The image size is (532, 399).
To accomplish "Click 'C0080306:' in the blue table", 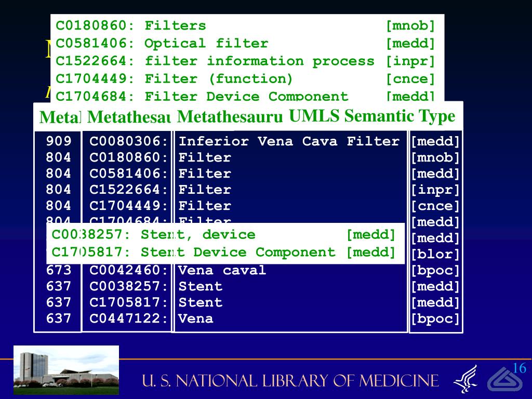I will pos(129,141).
